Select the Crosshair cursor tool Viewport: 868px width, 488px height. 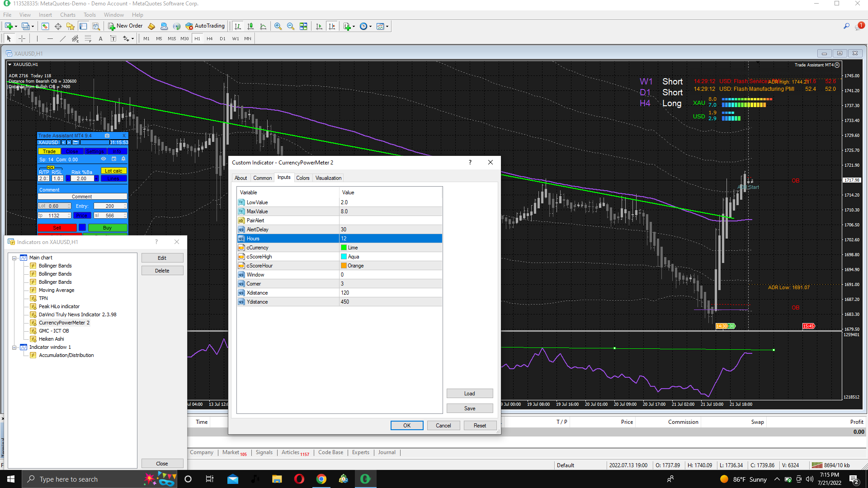pos(21,38)
